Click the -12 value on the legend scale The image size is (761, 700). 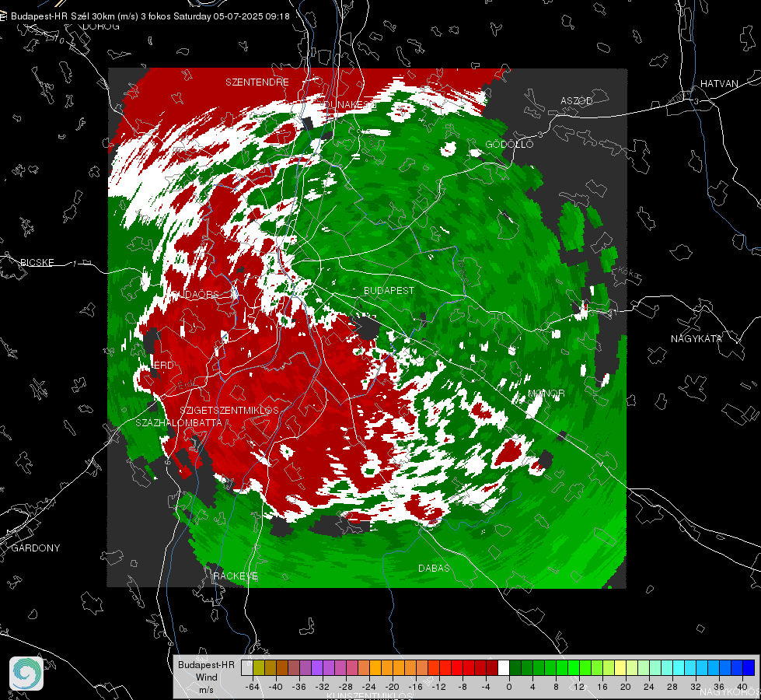click(438, 687)
